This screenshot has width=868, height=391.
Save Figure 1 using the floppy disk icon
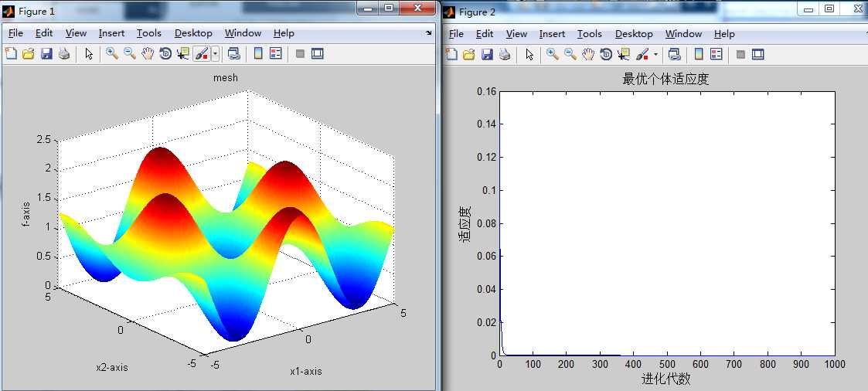(x=46, y=53)
